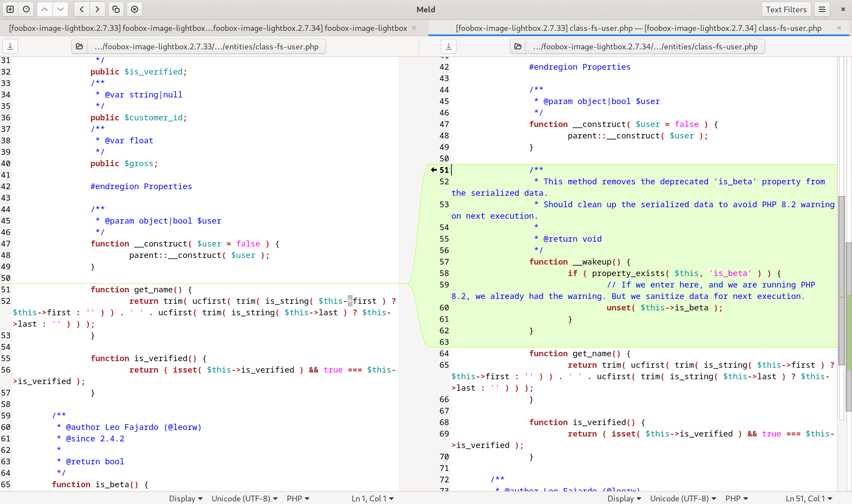Push current change to the left
This screenshot has height=504, width=852.
click(x=82, y=9)
